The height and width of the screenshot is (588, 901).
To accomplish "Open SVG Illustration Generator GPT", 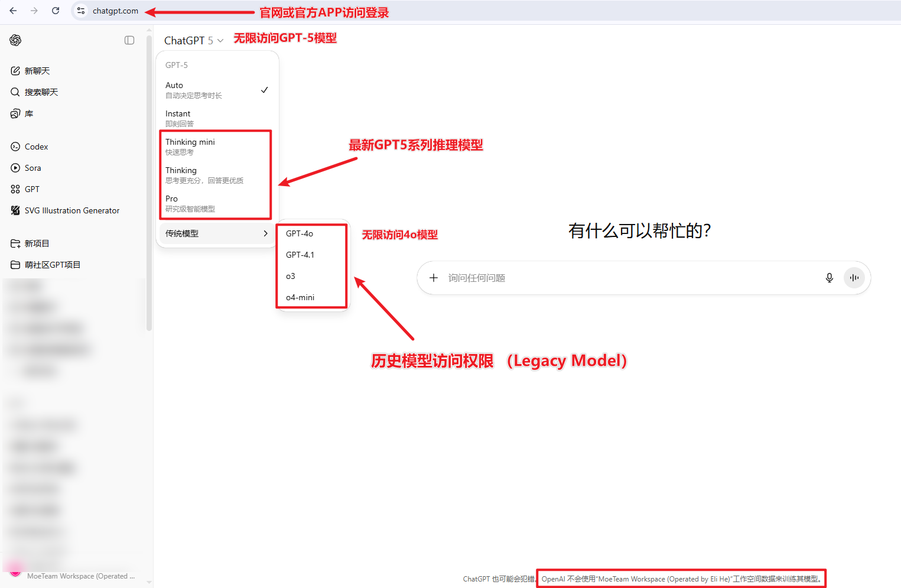I will click(x=73, y=210).
